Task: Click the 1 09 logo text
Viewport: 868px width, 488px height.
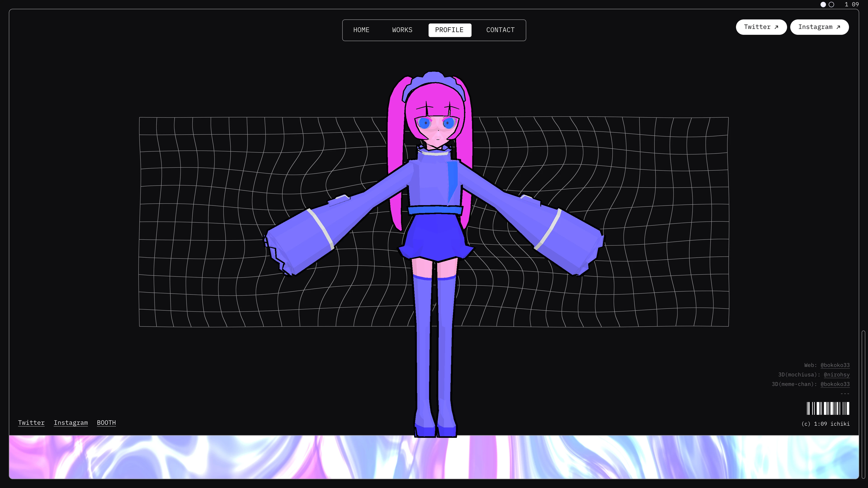Action: click(851, 5)
